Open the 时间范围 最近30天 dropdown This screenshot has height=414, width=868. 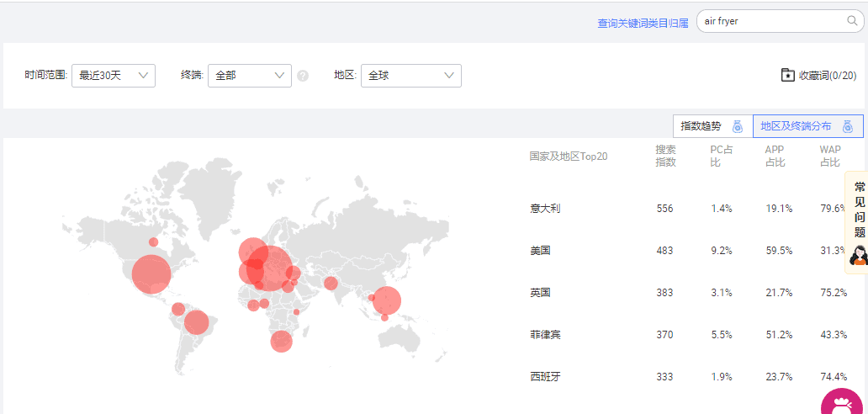point(114,76)
